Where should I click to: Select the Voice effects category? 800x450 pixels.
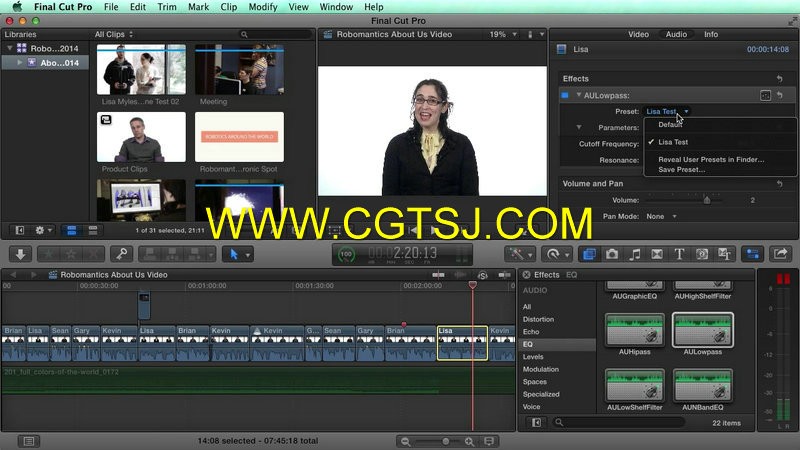pyautogui.click(x=531, y=407)
